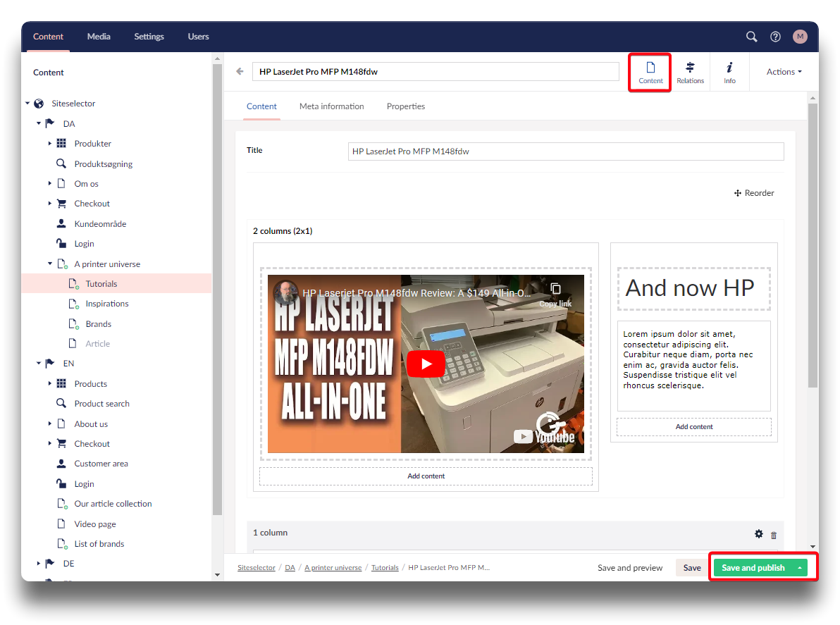Click the flag icon next to DA

tap(50, 123)
